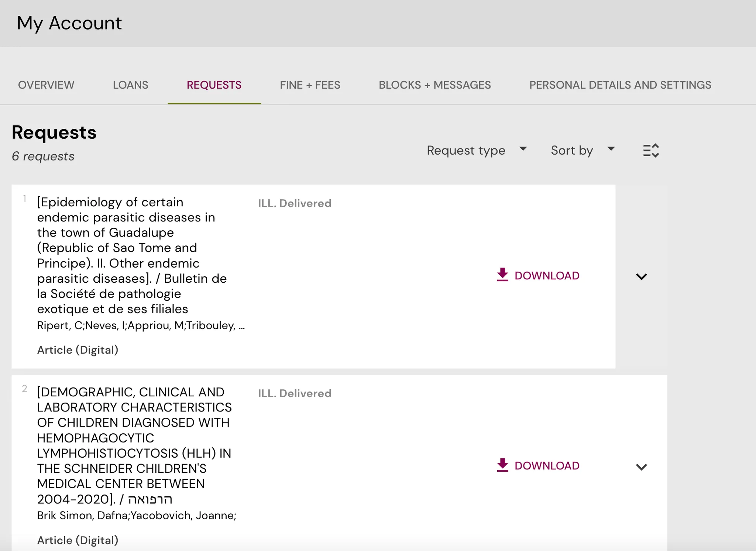Select the Requests tab
The height and width of the screenshot is (551, 756).
pyautogui.click(x=214, y=85)
